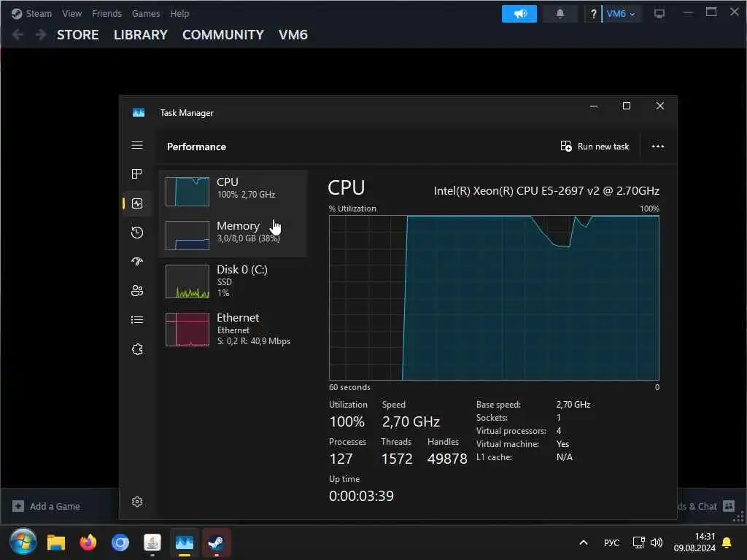Click Steam back navigation arrow
The width and height of the screenshot is (747, 560).
(18, 34)
